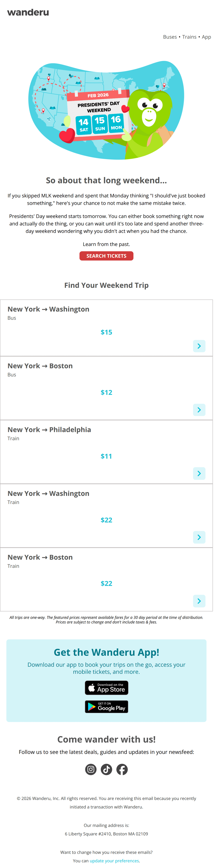Screen dimensions: 220x868
Task: Click the Get the Wanderu App heading
Action: coord(106,652)
